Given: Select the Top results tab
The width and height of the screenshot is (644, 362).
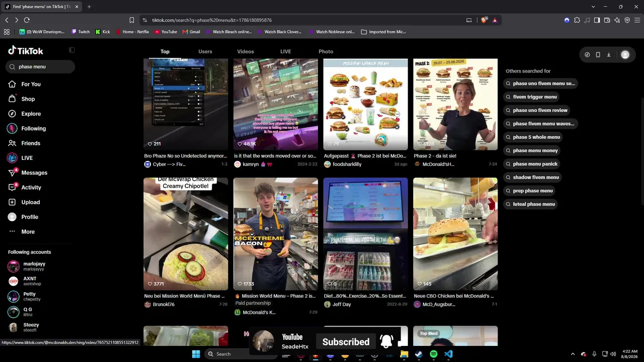Looking at the screenshot, I should 165,51.
